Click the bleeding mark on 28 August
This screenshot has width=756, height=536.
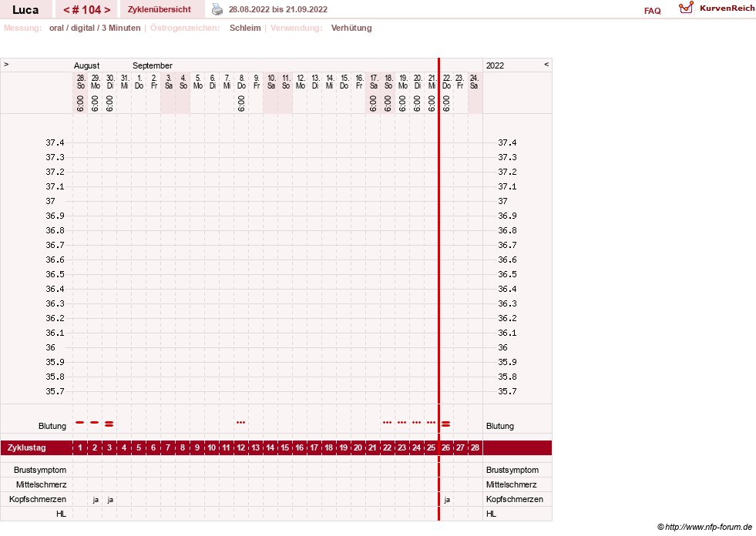(80, 422)
